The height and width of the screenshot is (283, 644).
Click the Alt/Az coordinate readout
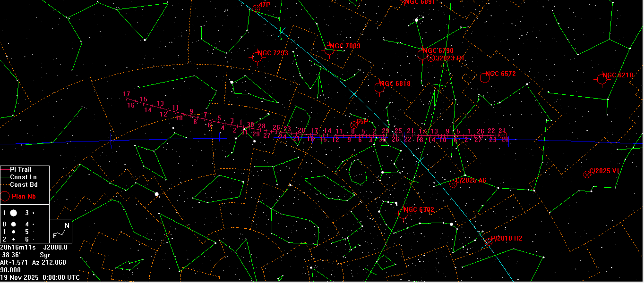click(x=33, y=262)
